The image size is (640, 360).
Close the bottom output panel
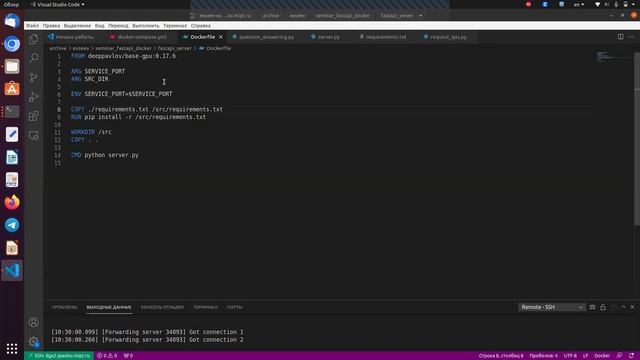633,307
